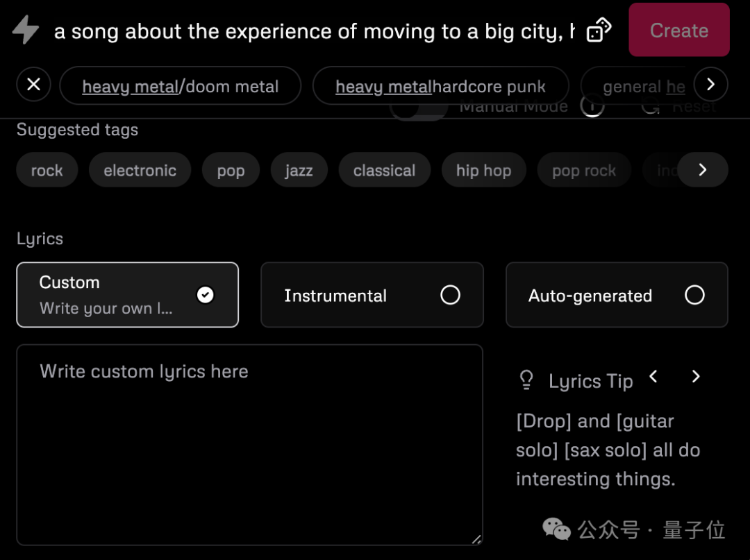Add the jazz tag
The image size is (750, 560).
coord(299,170)
